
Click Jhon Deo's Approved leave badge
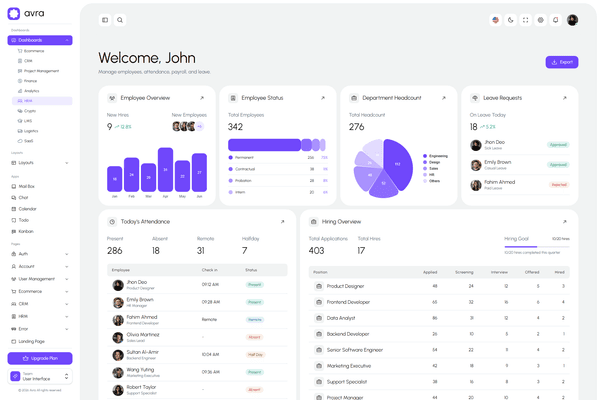tap(558, 145)
